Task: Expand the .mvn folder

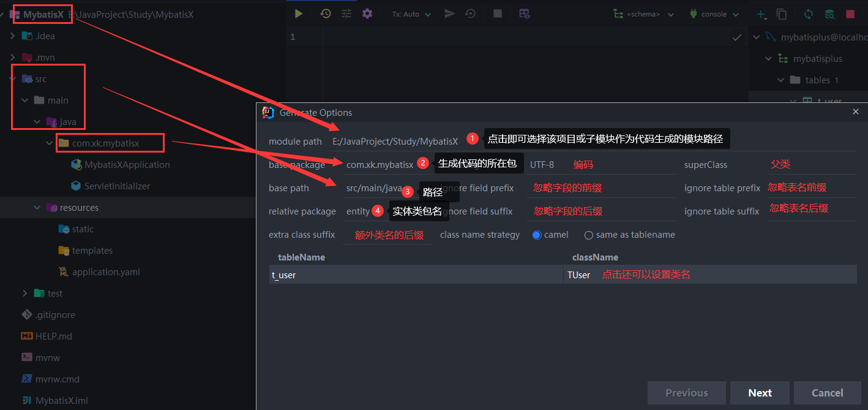Action: (12, 57)
